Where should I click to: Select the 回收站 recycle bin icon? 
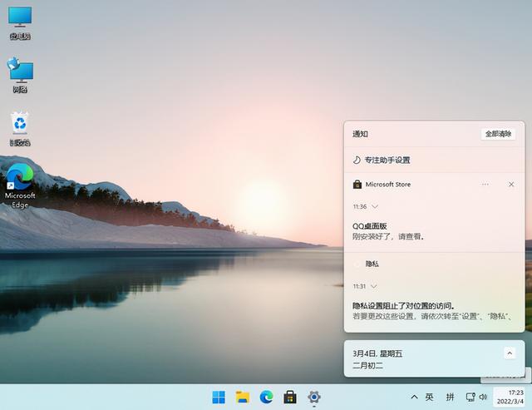click(20, 129)
